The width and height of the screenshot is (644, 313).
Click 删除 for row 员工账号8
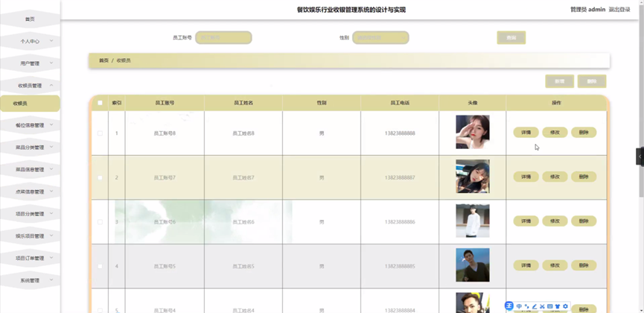pyautogui.click(x=584, y=133)
